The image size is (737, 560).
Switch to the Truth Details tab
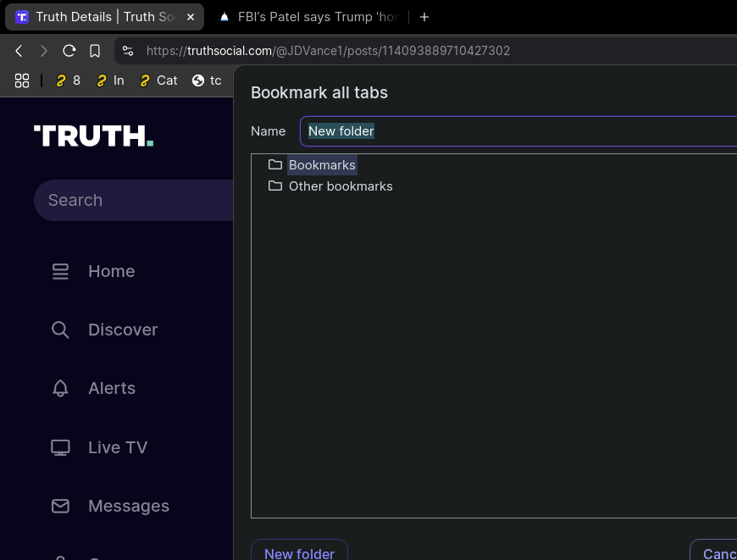pyautogui.click(x=104, y=17)
